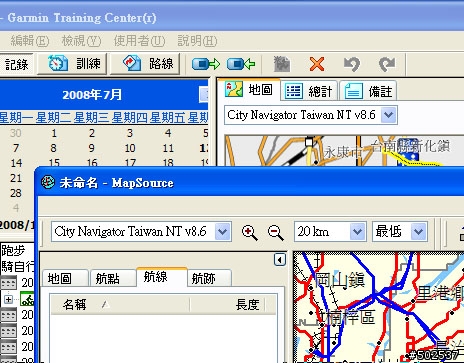Select the 地圖 tab in MapSource
The height and width of the screenshot is (363, 464).
pos(65,278)
